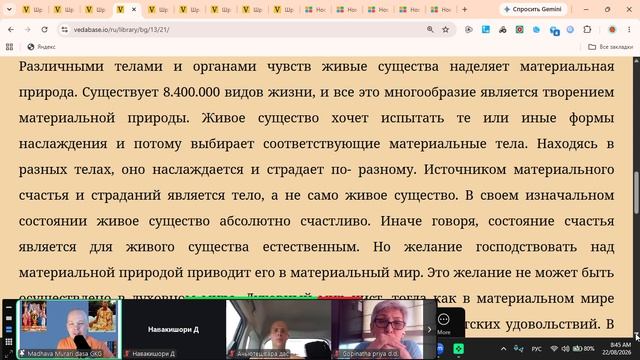Open the page zoom magnifier indicator
The width and height of the screenshot is (640, 360).
click(x=430, y=29)
